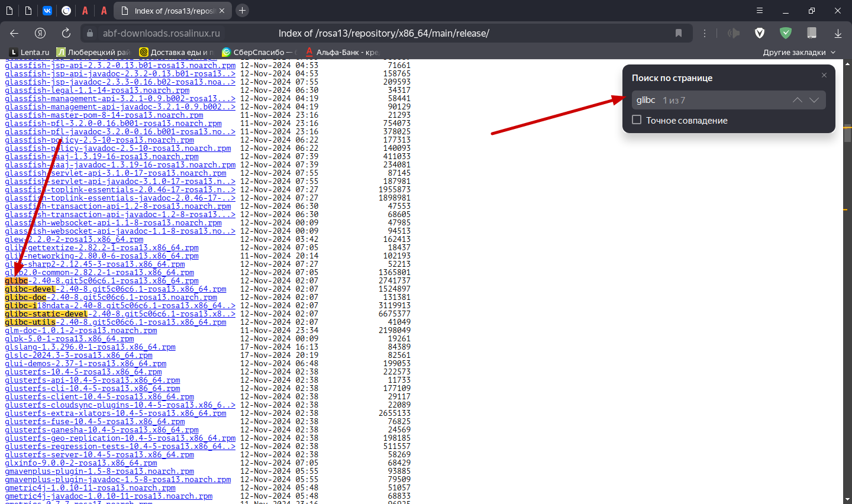Jump to the next search match
The height and width of the screenshot is (504, 852).
coord(814,100)
